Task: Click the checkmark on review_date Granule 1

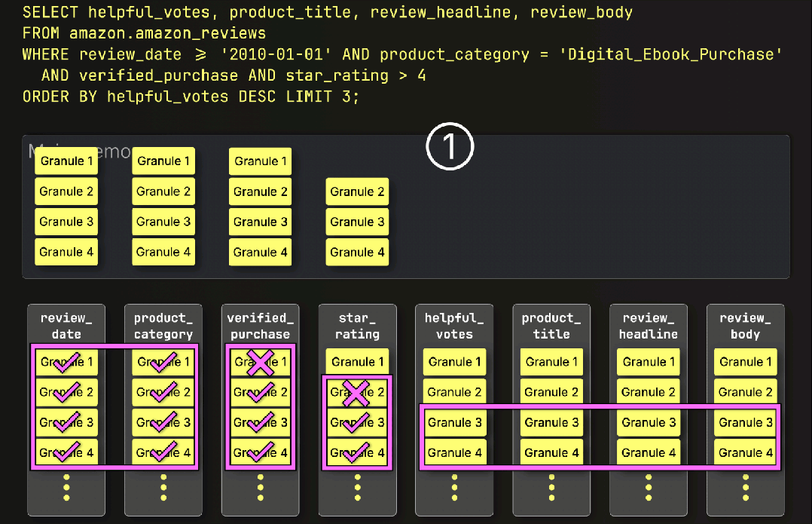Action: pos(67,363)
